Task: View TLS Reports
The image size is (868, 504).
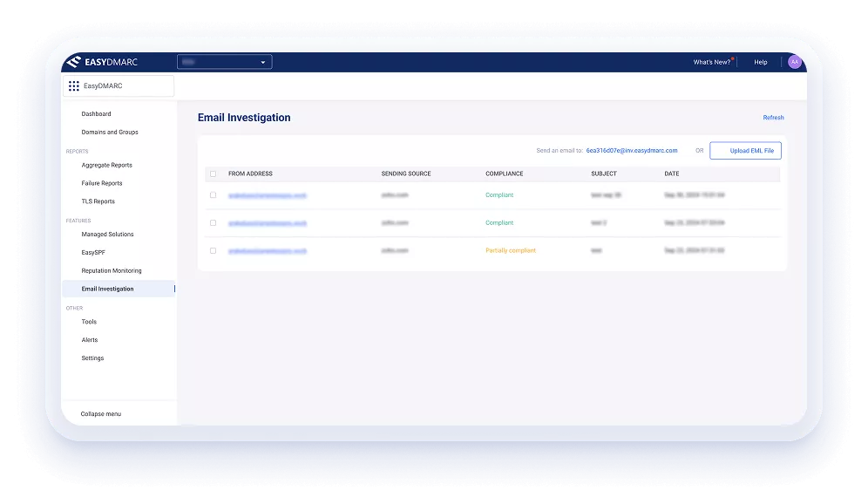Action: pos(98,201)
